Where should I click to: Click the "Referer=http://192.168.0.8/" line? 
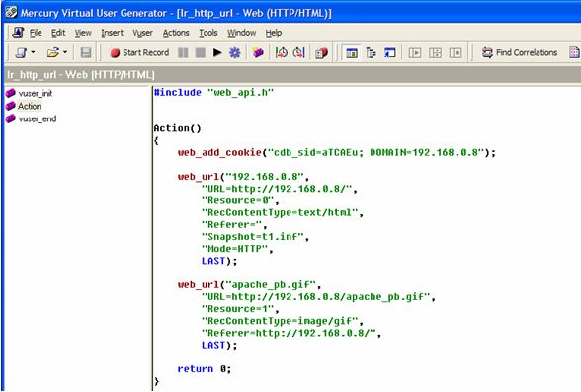click(x=291, y=333)
